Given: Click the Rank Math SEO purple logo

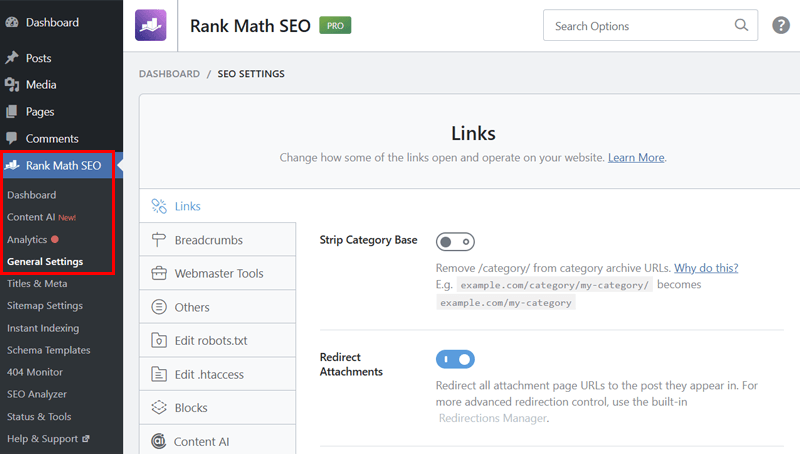Looking at the screenshot, I should point(151,25).
